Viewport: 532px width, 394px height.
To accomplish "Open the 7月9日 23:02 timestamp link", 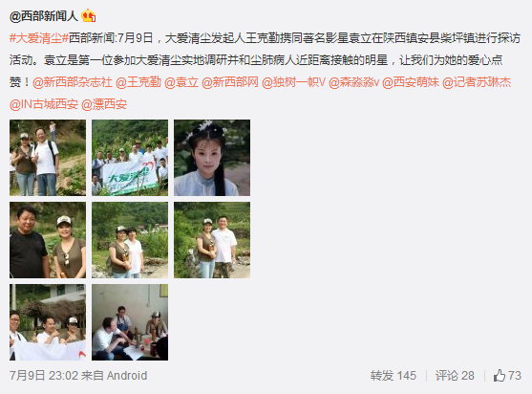I will [x=44, y=376].
